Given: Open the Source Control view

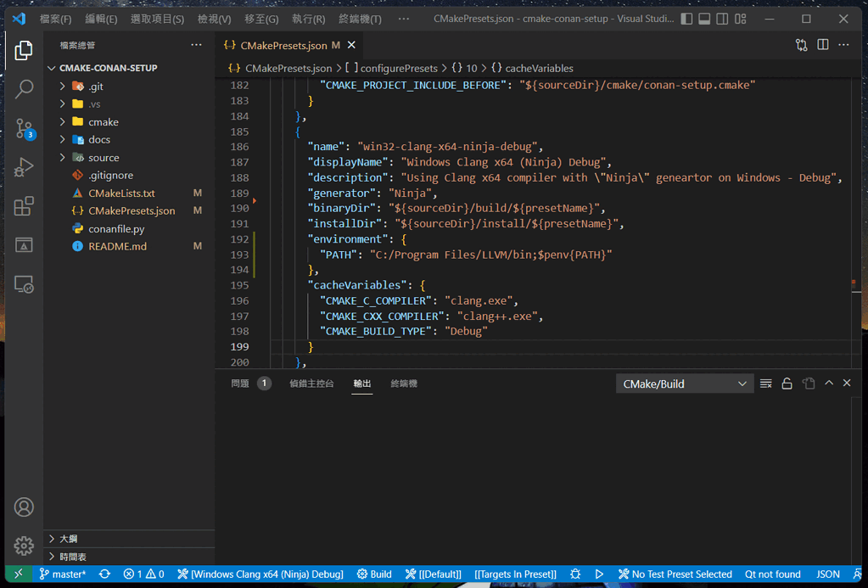Looking at the screenshot, I should 24,128.
